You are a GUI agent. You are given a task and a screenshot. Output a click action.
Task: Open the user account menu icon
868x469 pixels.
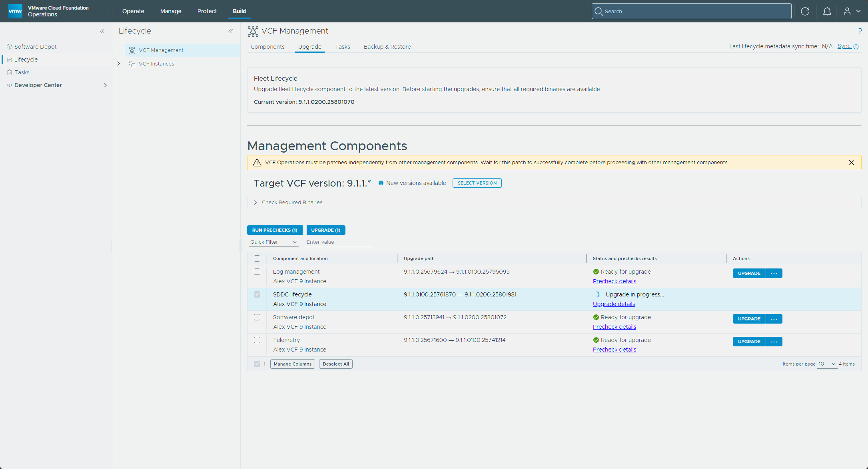tap(852, 11)
